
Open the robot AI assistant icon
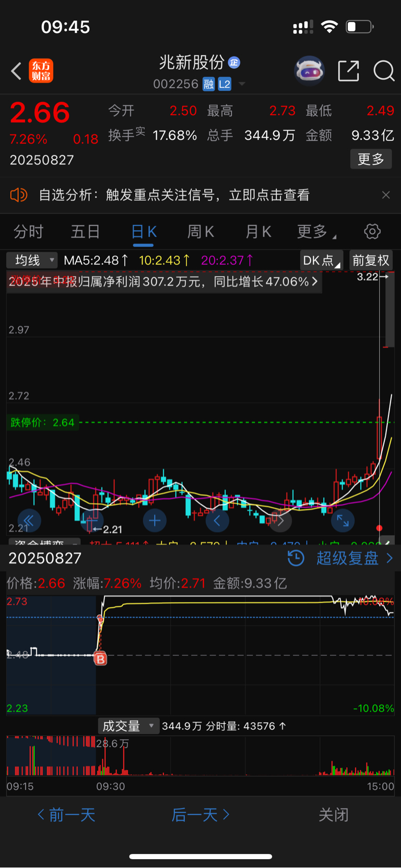pyautogui.click(x=309, y=70)
